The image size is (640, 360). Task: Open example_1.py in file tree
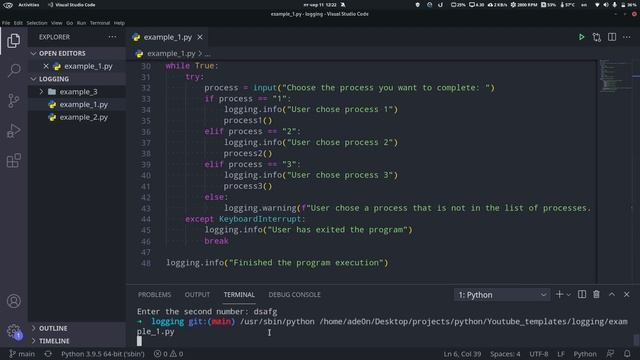point(77,104)
